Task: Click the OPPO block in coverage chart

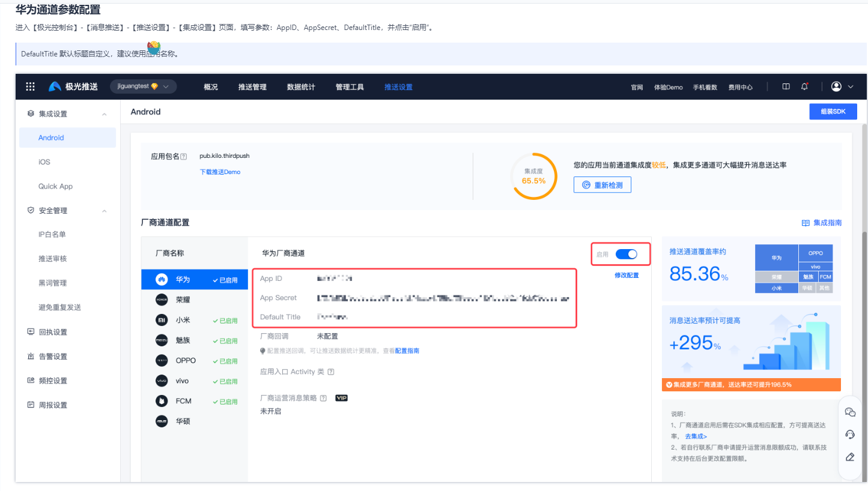Action: tap(816, 253)
